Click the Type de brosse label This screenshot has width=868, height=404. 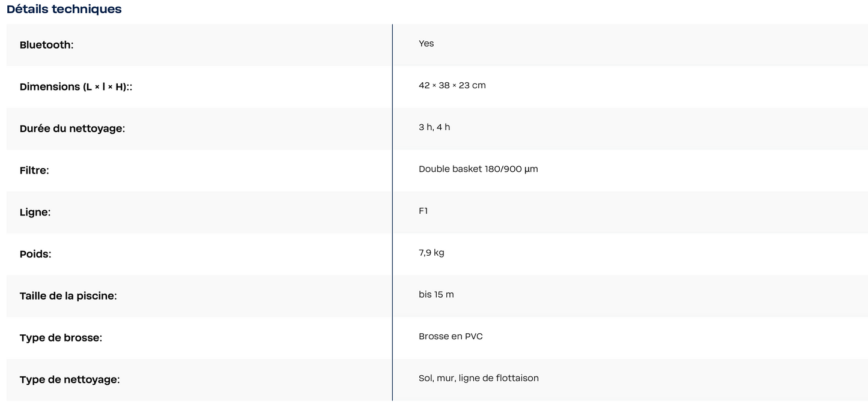61,338
